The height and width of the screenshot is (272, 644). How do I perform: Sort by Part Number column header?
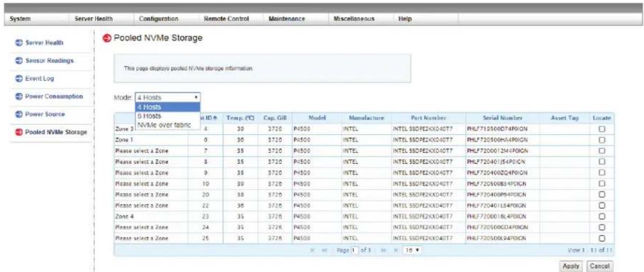(429, 118)
